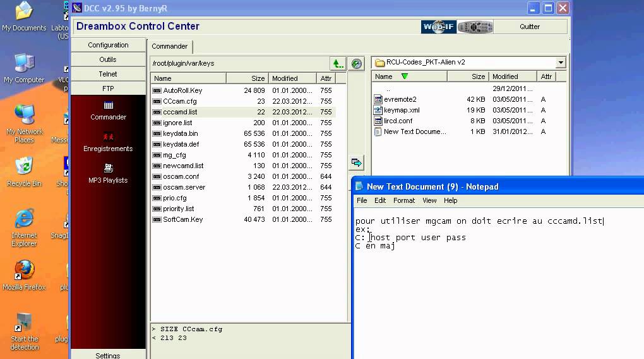
Task: Go up one directory with green arrow
Action: [338, 63]
